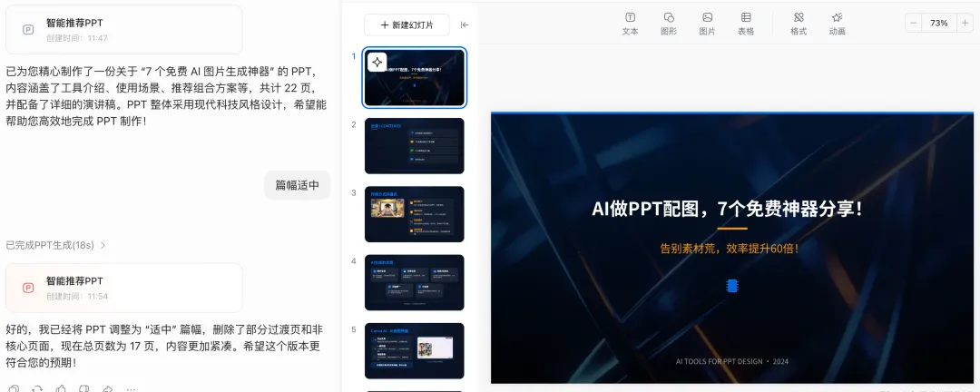Select slide 5 Canva AI thumbnail
This screenshot has width=980, height=392.
(x=415, y=351)
